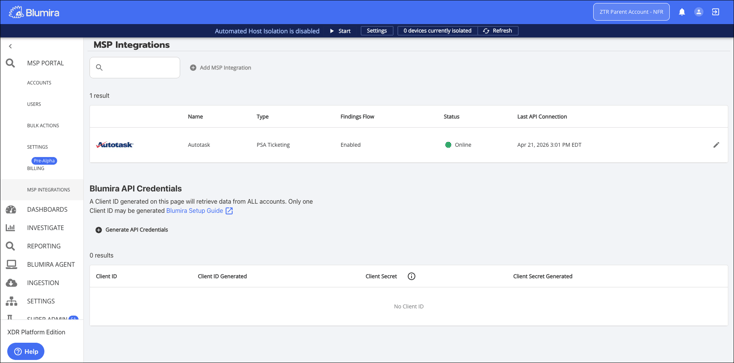Click the Blumira Agent laptop icon
The width and height of the screenshot is (734, 363).
click(11, 264)
